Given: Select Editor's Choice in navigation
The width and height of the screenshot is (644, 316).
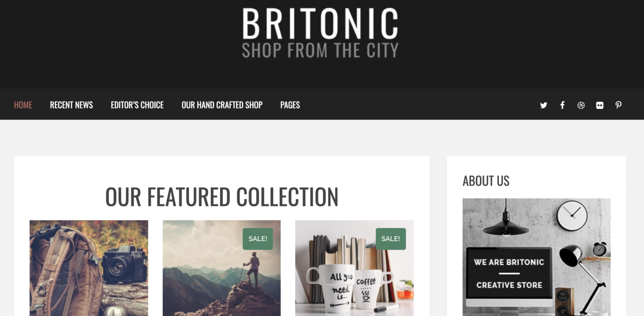Looking at the screenshot, I should (x=137, y=105).
